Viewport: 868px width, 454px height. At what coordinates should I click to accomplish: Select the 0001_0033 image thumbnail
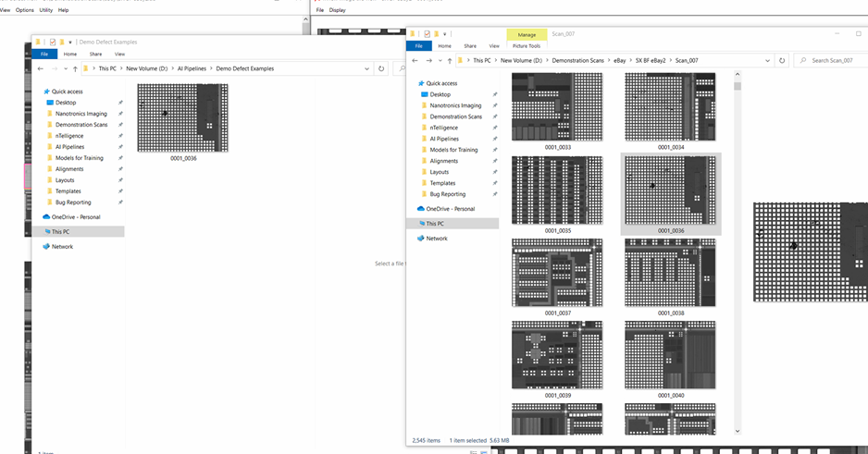click(x=557, y=107)
